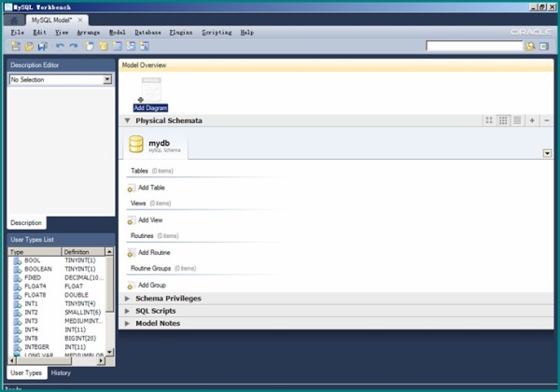The height and width of the screenshot is (392, 560).
Task: Switch to large icons view in Physical Schemata
Action: tap(489, 120)
